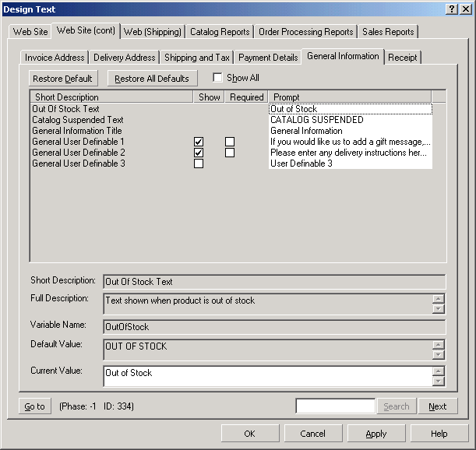
Task: Open the Receipt sub-tab
Action: point(402,58)
